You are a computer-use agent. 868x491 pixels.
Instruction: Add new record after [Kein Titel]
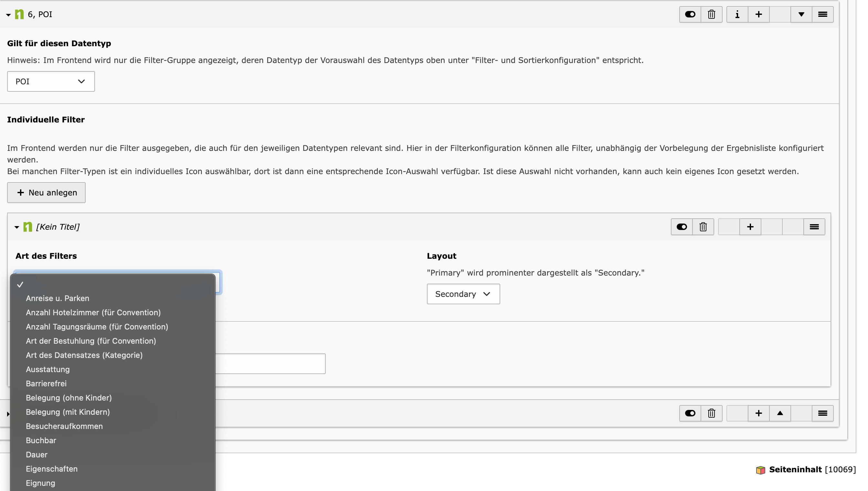pyautogui.click(x=750, y=227)
